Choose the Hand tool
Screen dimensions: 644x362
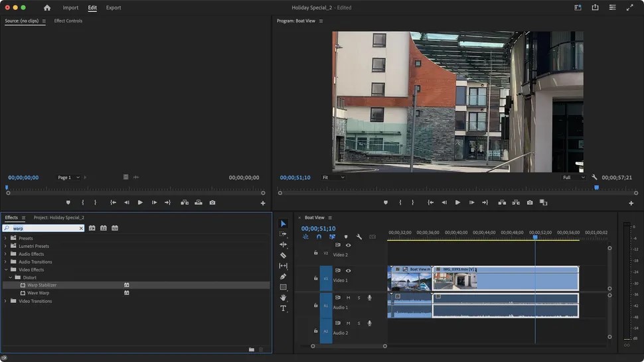coord(283,298)
